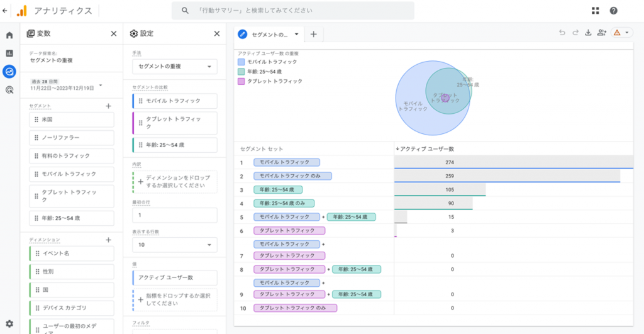The height and width of the screenshot is (334, 644).
Task: Download the exploration data
Action: click(x=589, y=33)
